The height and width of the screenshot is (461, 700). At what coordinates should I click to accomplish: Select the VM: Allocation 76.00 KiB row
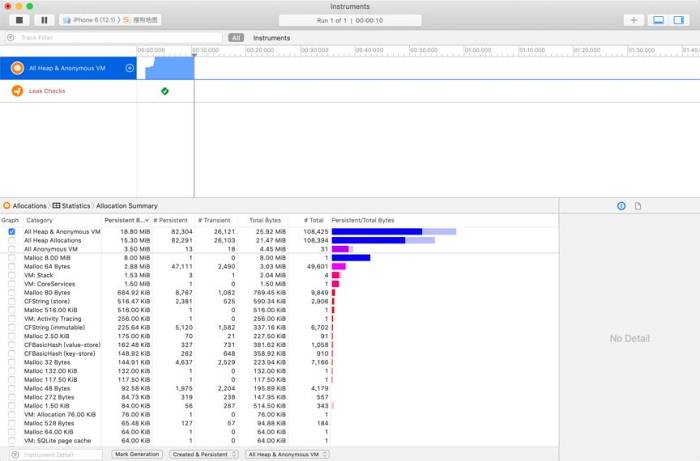pyautogui.click(x=279, y=415)
